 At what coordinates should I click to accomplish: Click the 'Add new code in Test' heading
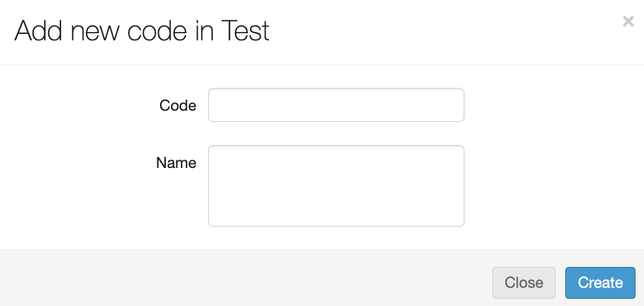tap(142, 31)
